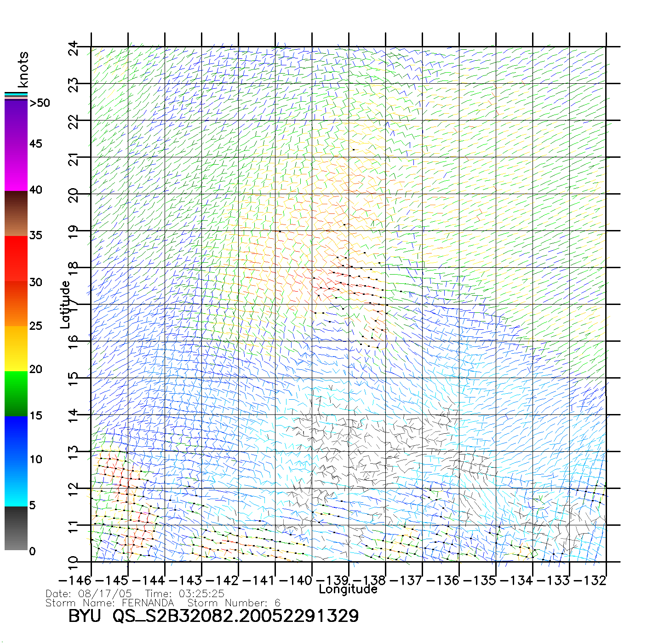Viewport: 653px width, 644px height.
Task: Click the gray 0–5 knots colorbar band
Action: pyautogui.click(x=16, y=528)
